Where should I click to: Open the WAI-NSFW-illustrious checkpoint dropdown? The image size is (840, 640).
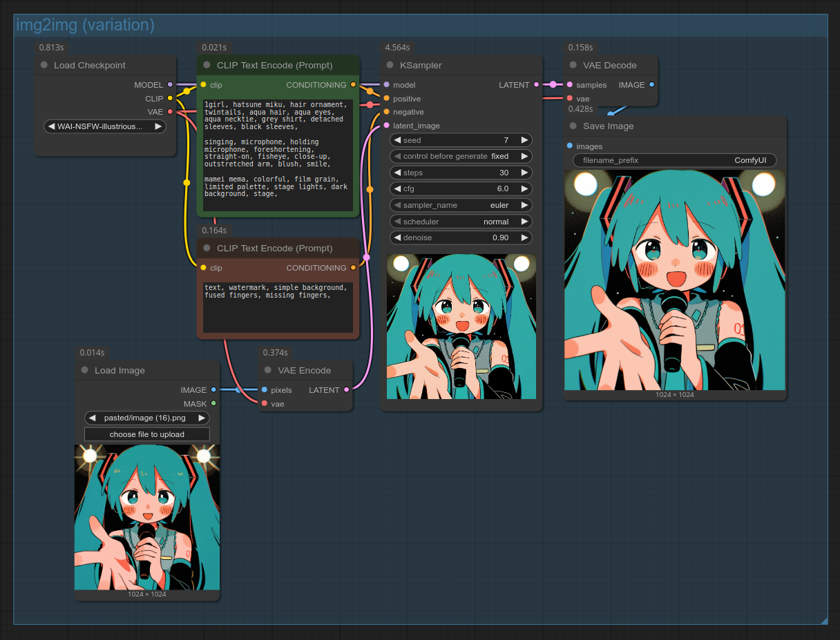point(105,126)
